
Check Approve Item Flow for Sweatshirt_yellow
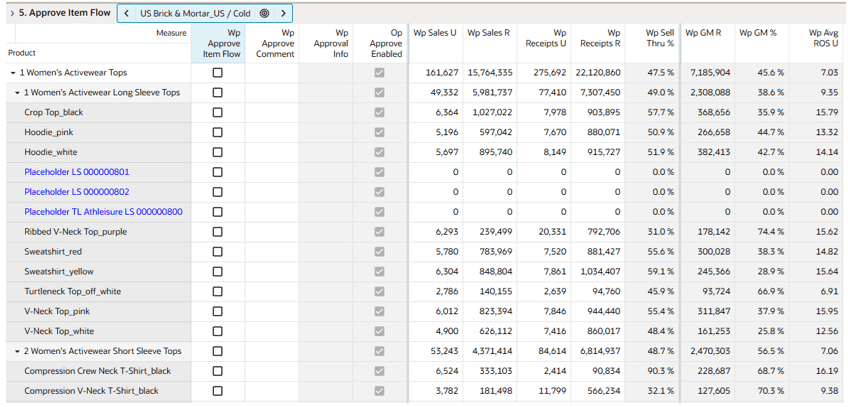pos(217,271)
